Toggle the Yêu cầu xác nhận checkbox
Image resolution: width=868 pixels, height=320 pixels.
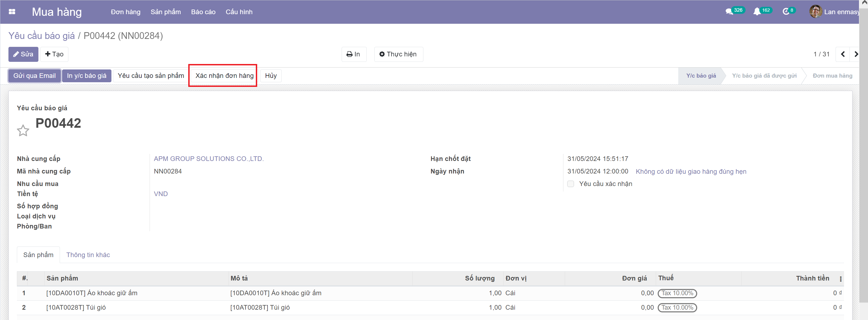[x=570, y=184]
